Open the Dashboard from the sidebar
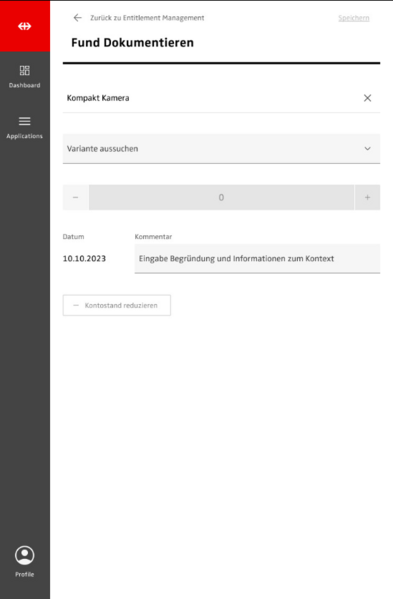 (24, 77)
